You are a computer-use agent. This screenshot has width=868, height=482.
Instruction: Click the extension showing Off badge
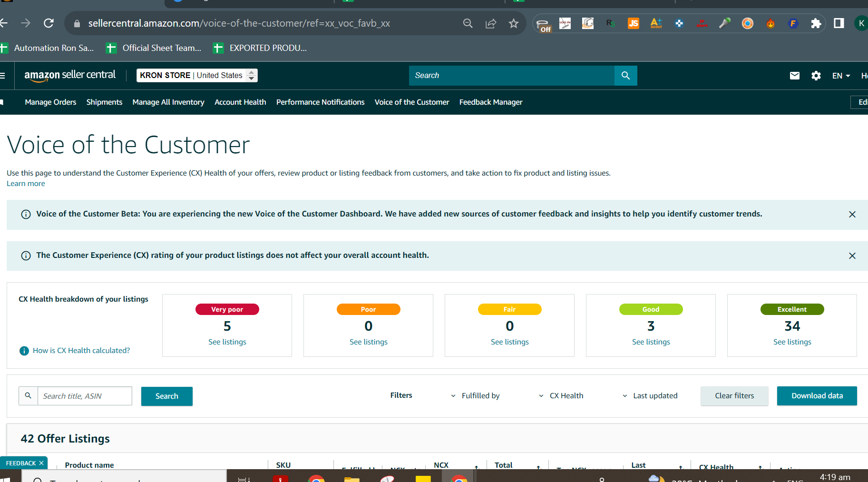(543, 25)
